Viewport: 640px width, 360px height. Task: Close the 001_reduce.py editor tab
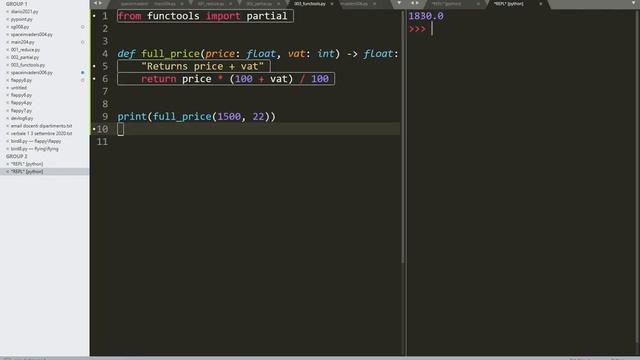click(231, 4)
